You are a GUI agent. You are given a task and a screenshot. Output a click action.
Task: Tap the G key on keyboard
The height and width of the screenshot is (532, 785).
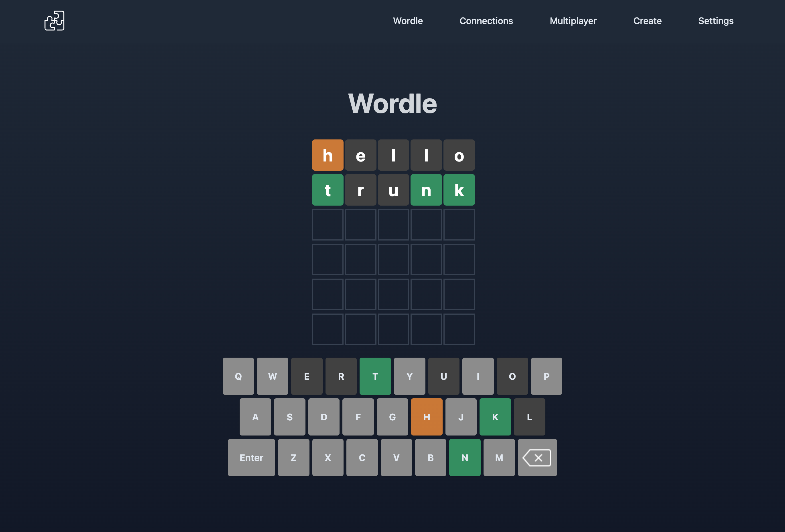[393, 417]
